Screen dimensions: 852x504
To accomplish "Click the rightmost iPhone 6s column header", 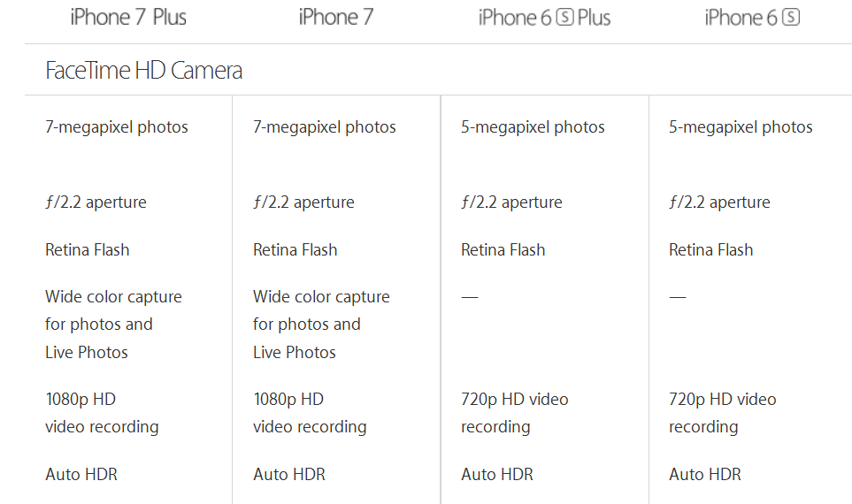I will (751, 18).
